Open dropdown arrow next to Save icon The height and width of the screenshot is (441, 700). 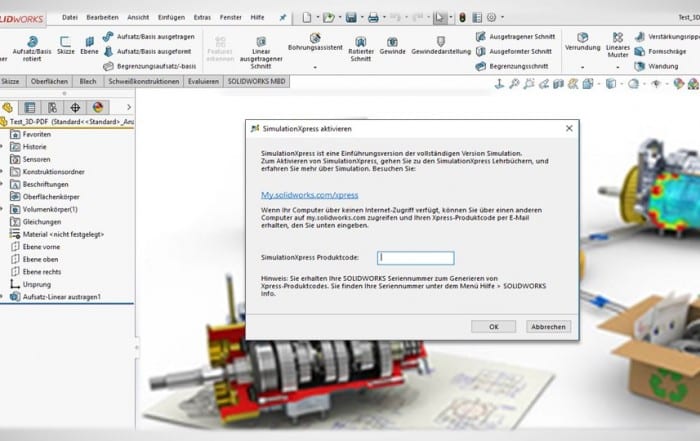coord(362,17)
